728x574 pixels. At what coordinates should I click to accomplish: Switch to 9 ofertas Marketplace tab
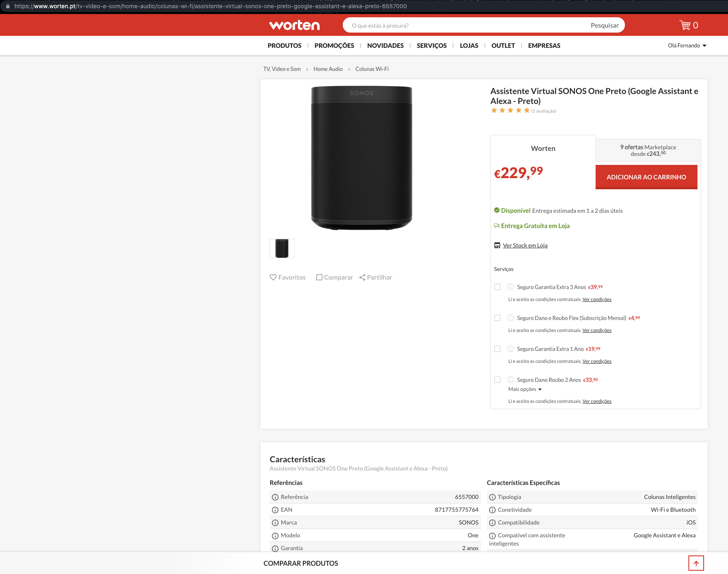coord(648,151)
